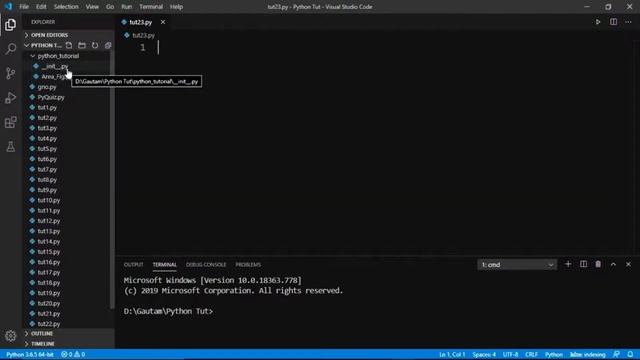640x360 pixels.
Task: Open the Source Control view
Action: (x=11, y=73)
